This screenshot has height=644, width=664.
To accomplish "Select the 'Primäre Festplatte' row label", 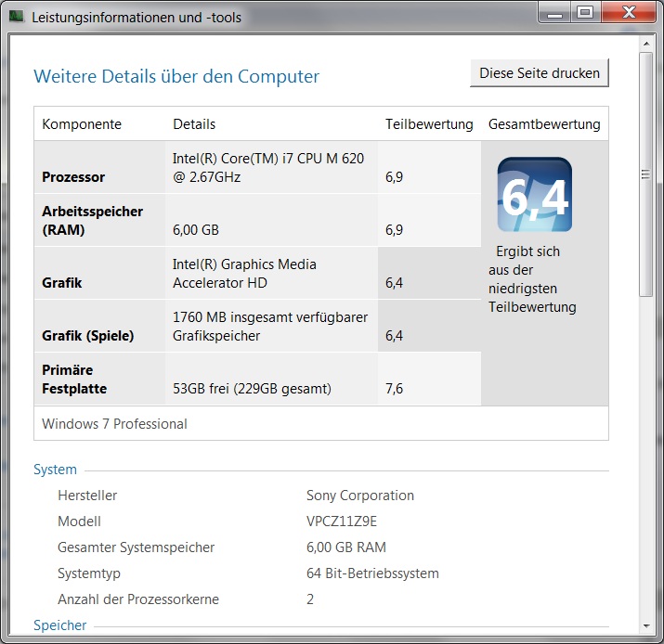I will pyautogui.click(x=74, y=380).
